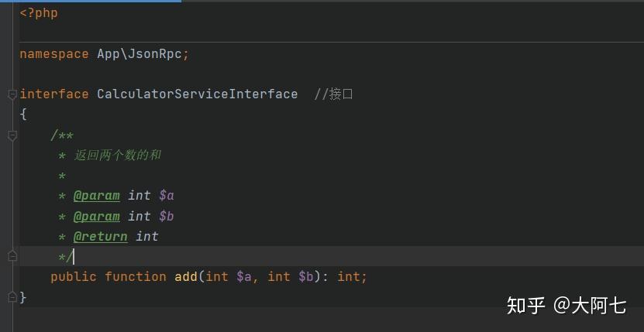Image resolution: width=644 pixels, height=332 pixels.
Task: Click @param tag for $a
Action: (97, 196)
